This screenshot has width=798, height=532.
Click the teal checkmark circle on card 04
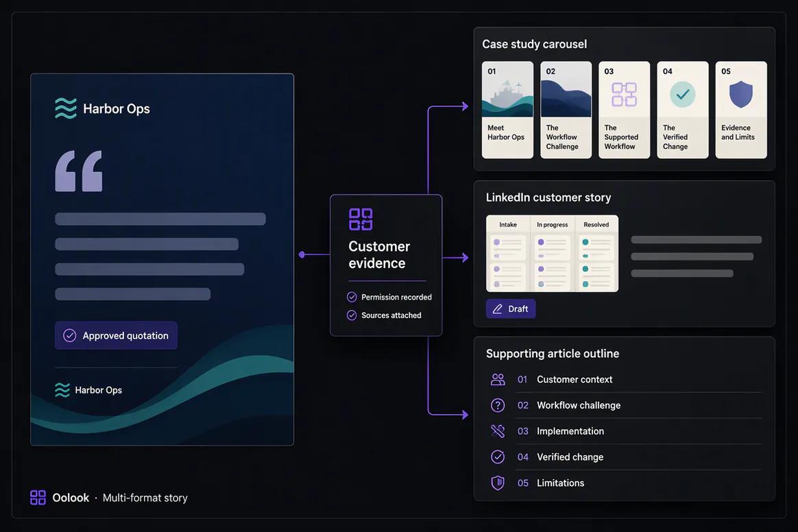pos(682,94)
